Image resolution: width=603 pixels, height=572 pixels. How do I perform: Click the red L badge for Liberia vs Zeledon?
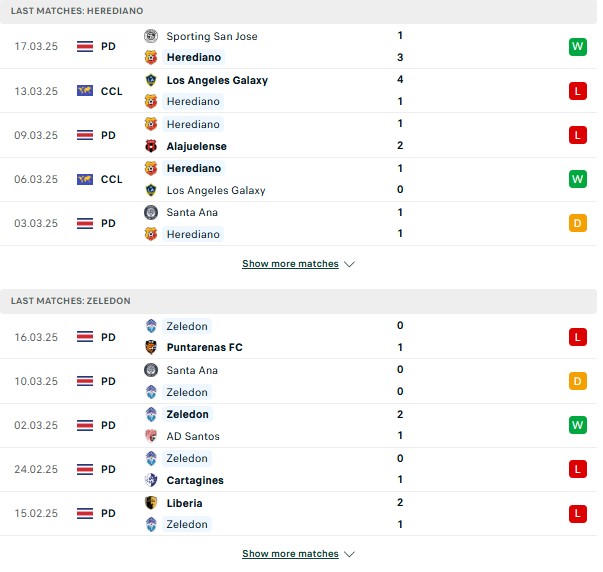[578, 514]
